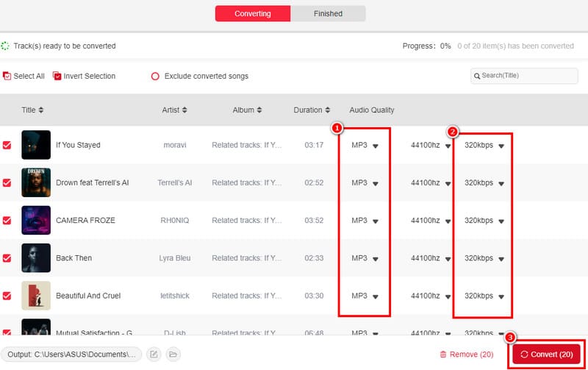Change 44100hz sample rate for If You Stayed
This screenshot has height=370, width=588.
click(x=431, y=145)
